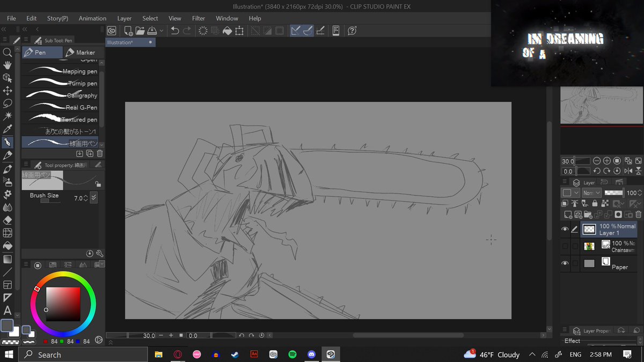
Task: Open CLIP STUDIO launcher icon
Action: 112,31
